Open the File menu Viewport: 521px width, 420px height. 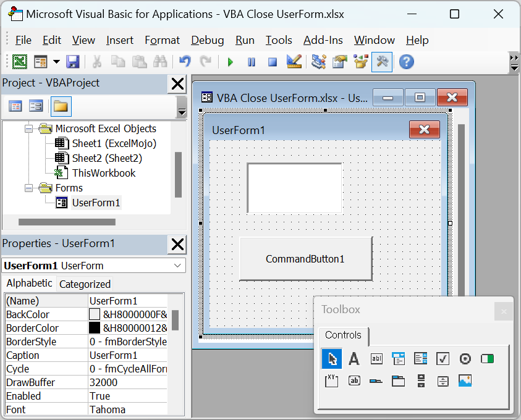click(x=23, y=40)
